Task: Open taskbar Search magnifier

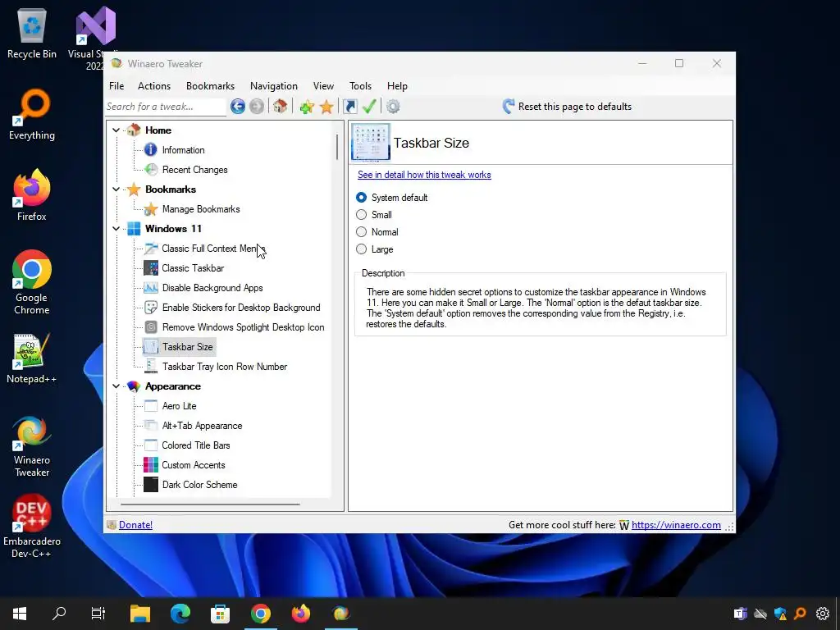Action: (x=59, y=614)
